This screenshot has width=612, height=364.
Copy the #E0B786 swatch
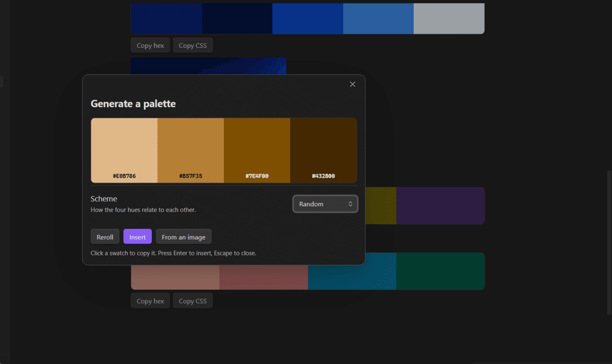click(124, 150)
